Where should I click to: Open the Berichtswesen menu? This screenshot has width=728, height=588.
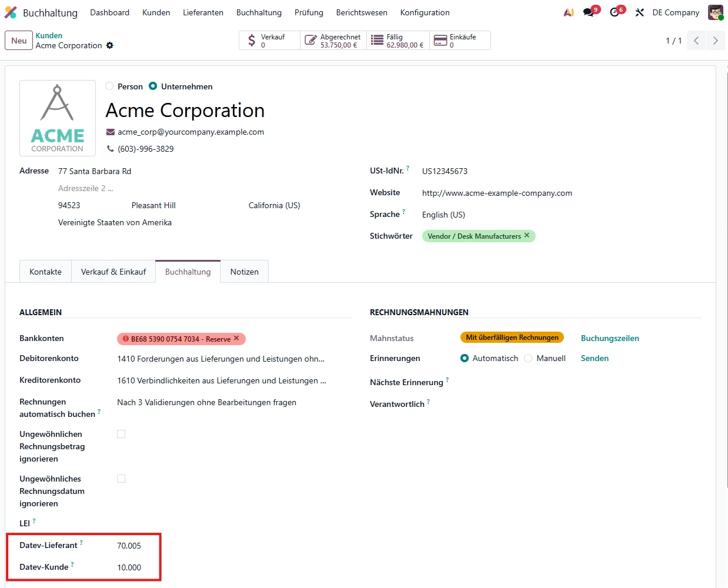(362, 12)
